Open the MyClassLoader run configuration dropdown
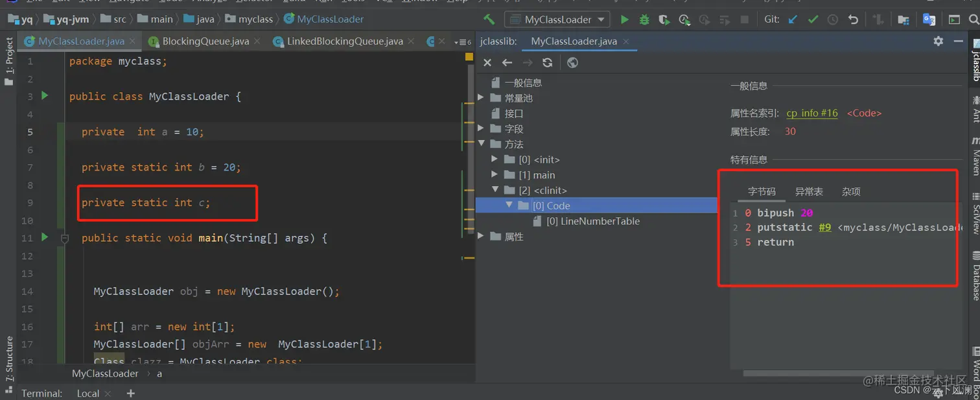Viewport: 980px width, 400px height. (x=557, y=19)
